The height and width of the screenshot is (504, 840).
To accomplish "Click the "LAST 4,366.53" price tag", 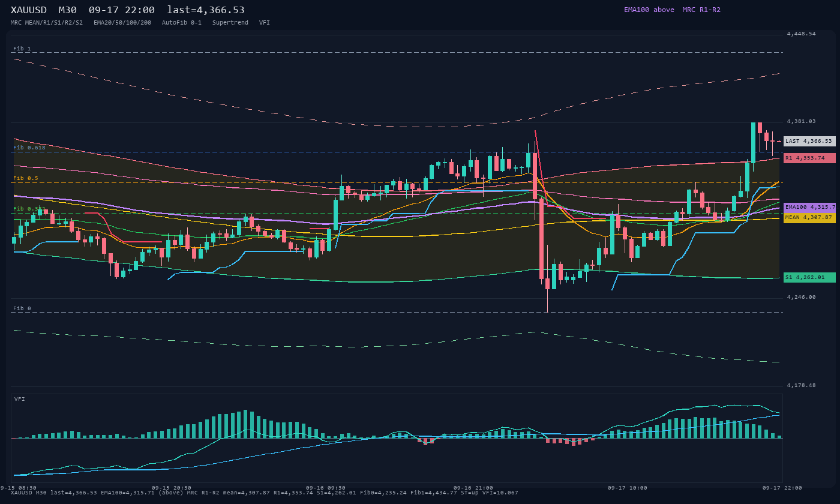I will point(809,141).
